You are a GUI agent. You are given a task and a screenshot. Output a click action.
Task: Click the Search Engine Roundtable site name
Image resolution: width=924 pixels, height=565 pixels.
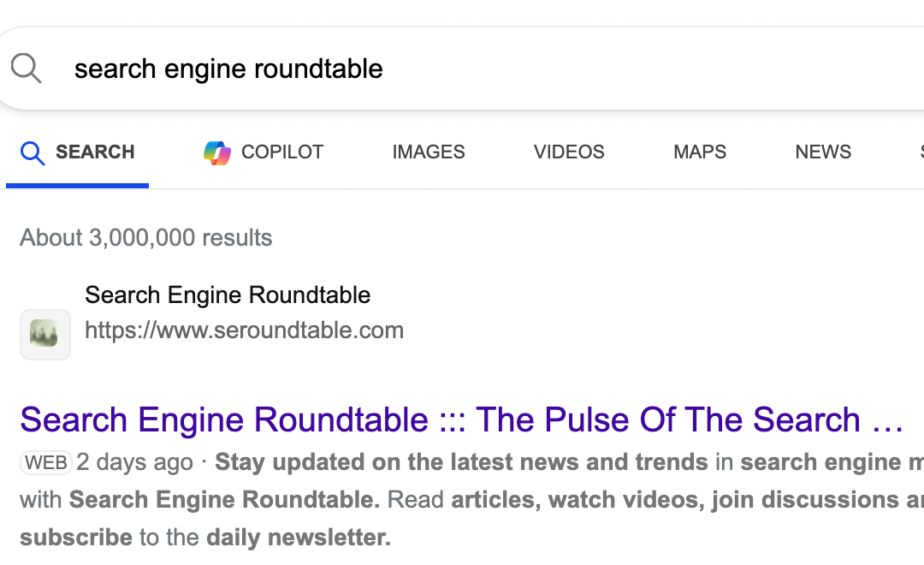click(228, 294)
